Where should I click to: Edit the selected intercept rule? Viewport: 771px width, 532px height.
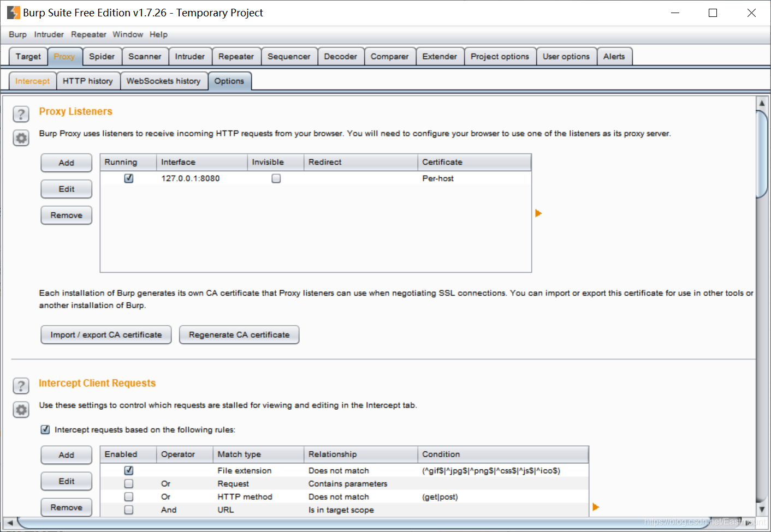pos(67,481)
